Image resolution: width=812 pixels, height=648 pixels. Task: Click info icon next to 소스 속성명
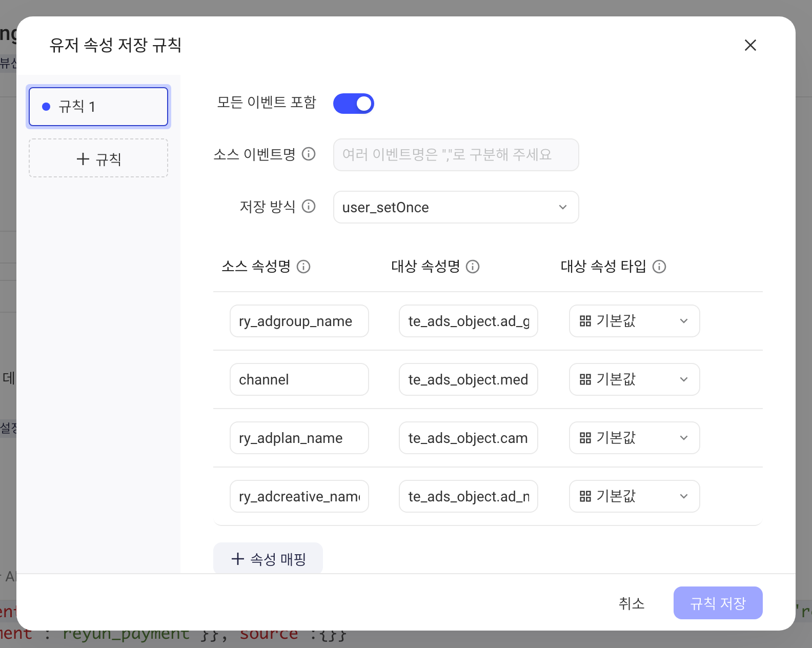(303, 267)
